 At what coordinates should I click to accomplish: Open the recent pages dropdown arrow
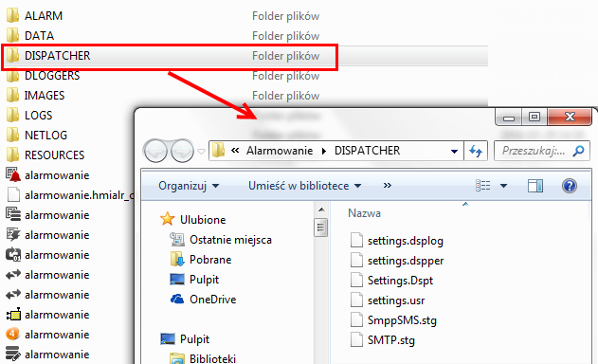point(201,152)
